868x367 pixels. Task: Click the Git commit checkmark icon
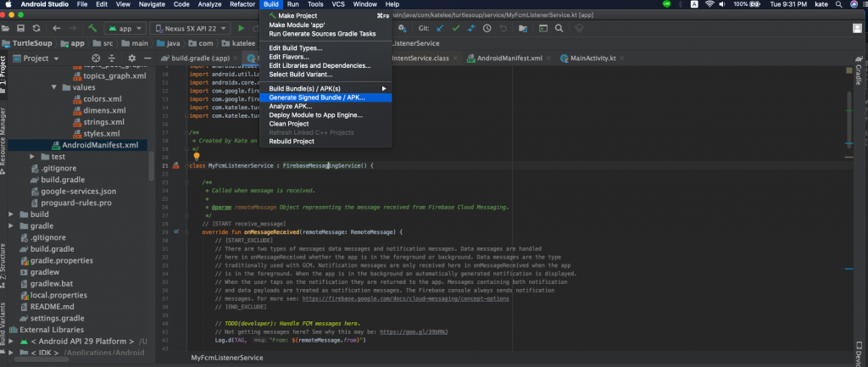[x=457, y=28]
